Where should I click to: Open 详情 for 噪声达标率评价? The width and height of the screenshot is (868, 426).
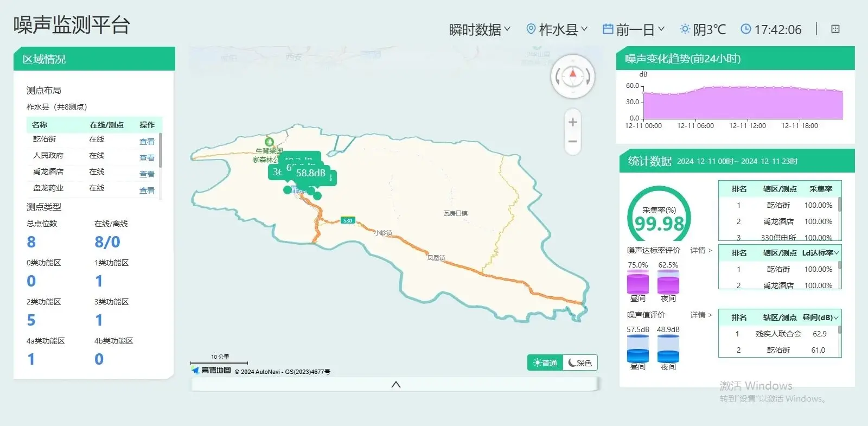pyautogui.click(x=701, y=250)
